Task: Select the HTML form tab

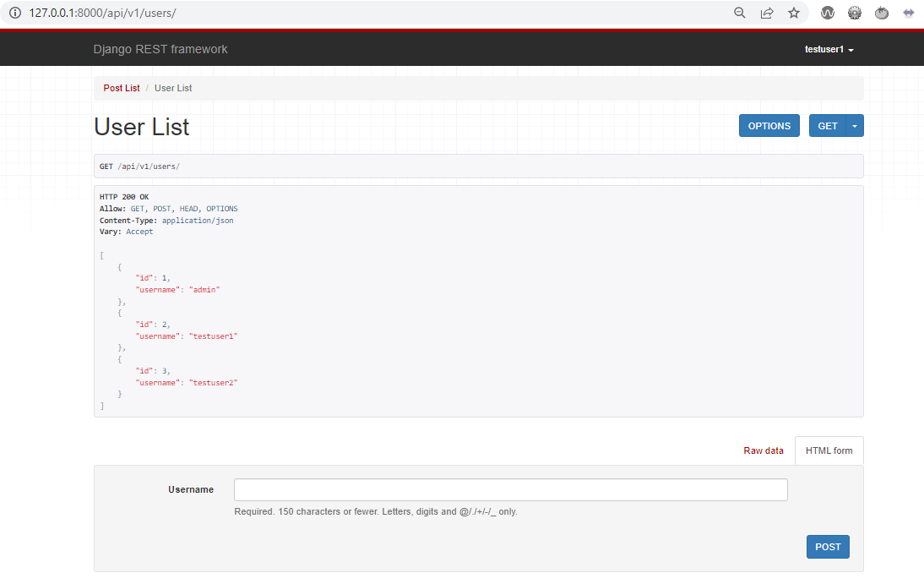Action: tap(829, 450)
